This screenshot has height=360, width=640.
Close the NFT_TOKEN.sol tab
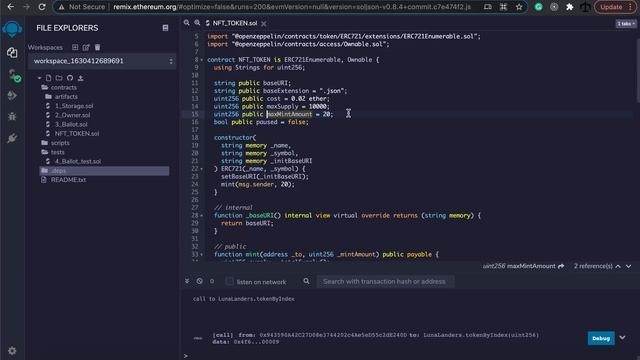(264, 24)
